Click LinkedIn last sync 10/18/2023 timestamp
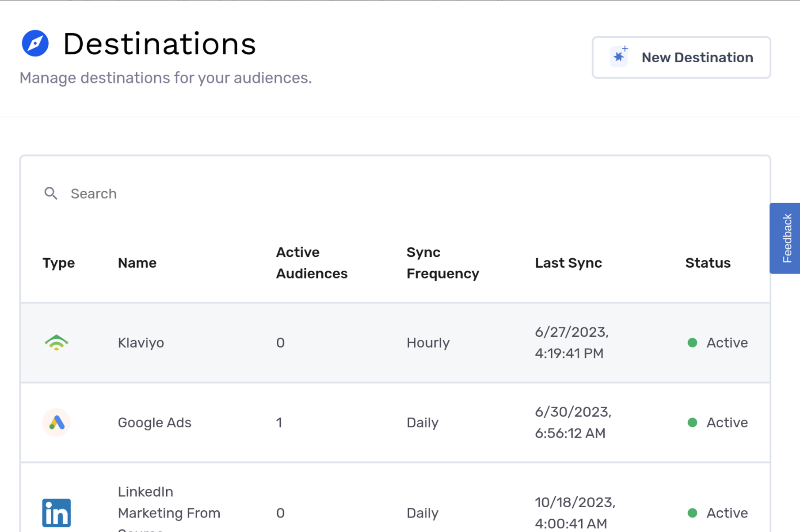The height and width of the screenshot is (532, 800). (x=575, y=513)
